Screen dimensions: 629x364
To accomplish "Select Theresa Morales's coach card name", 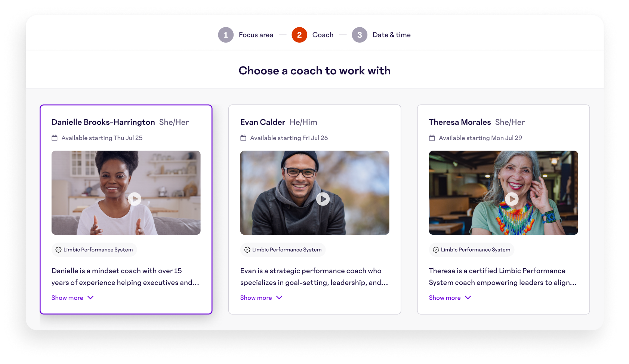I will [x=460, y=122].
